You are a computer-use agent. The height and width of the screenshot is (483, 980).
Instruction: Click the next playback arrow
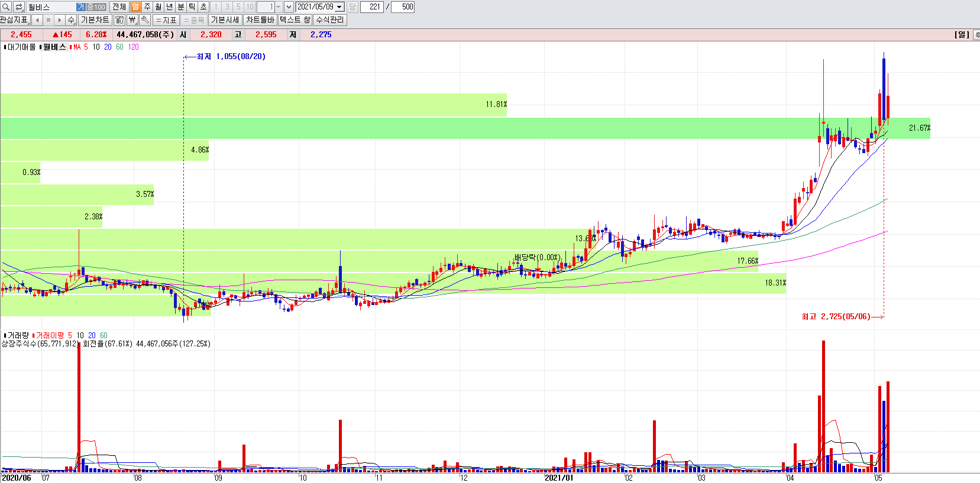pyautogui.click(x=59, y=20)
